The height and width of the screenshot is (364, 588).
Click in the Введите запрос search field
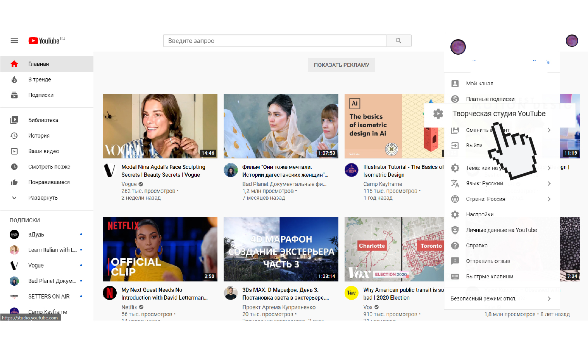pos(274,41)
